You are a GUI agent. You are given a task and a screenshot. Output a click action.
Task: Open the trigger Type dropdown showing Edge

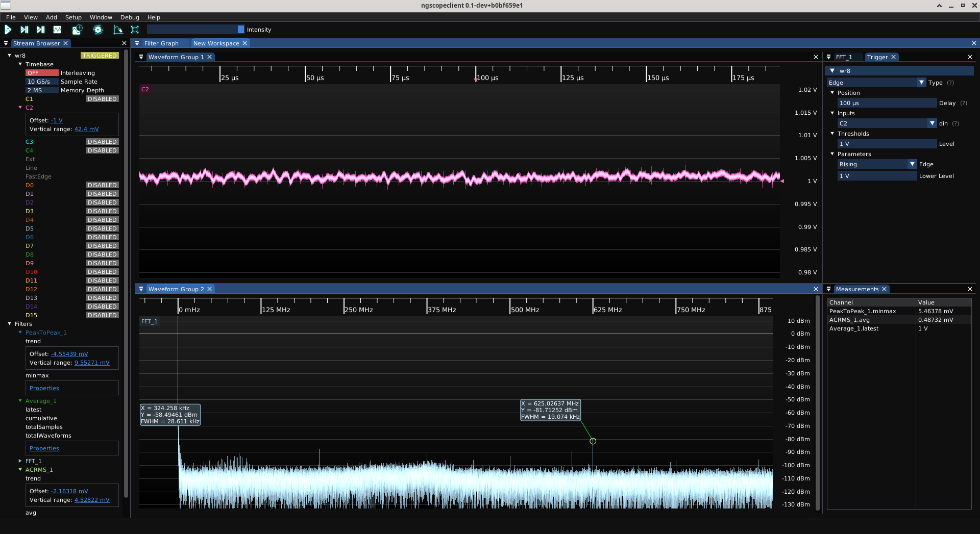click(876, 83)
